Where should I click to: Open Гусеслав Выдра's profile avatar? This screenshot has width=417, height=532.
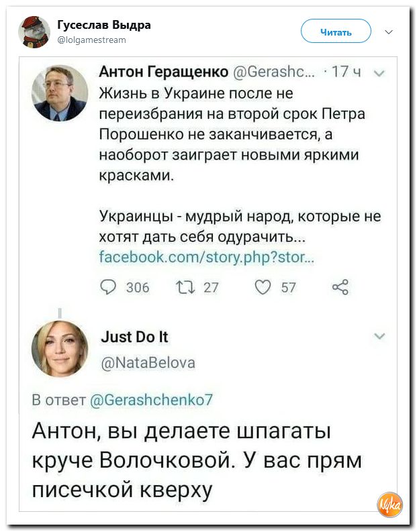(x=34, y=31)
